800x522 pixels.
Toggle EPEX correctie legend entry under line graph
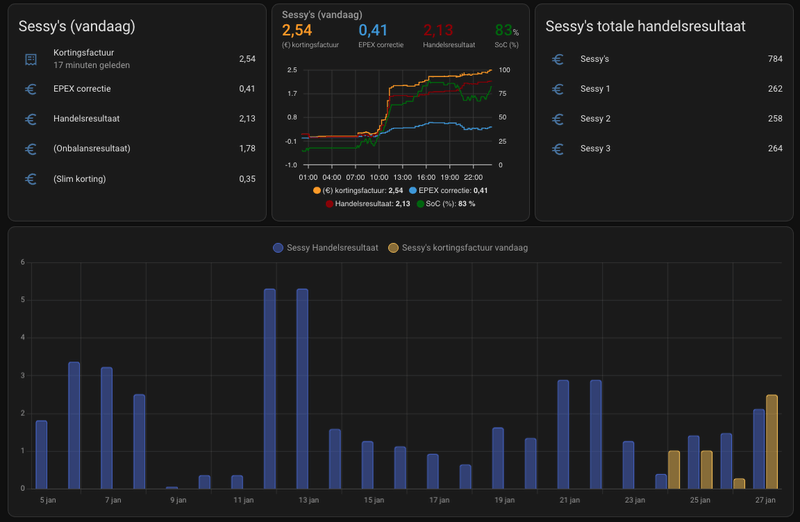[x=446, y=190]
